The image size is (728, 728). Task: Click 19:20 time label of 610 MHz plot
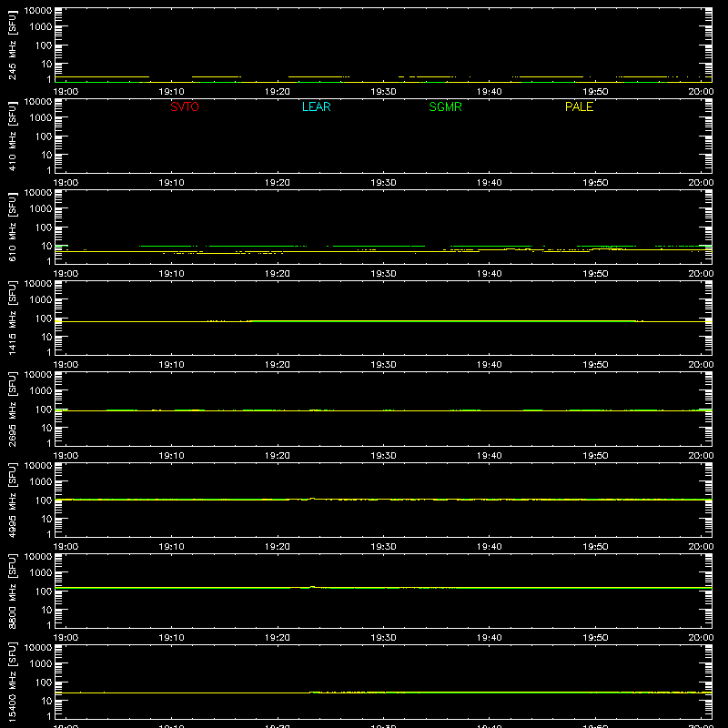(x=278, y=274)
